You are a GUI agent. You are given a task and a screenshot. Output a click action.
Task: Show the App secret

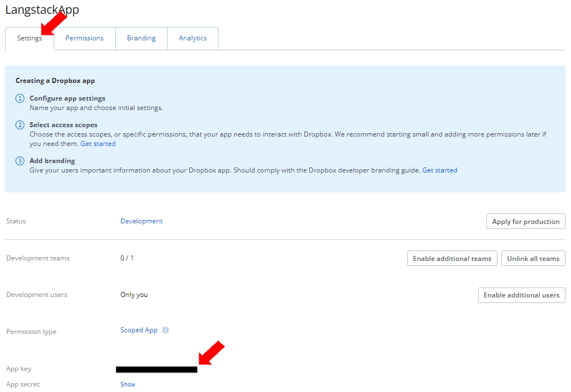(x=128, y=384)
